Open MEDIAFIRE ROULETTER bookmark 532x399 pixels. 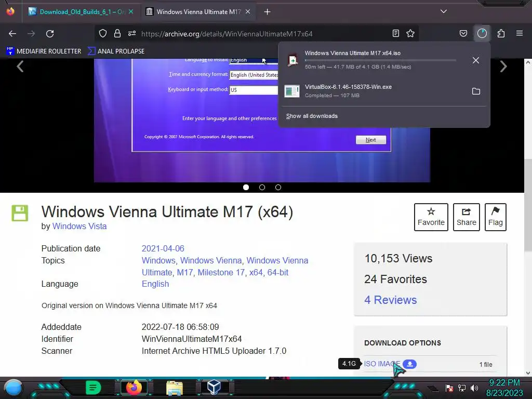click(x=44, y=51)
